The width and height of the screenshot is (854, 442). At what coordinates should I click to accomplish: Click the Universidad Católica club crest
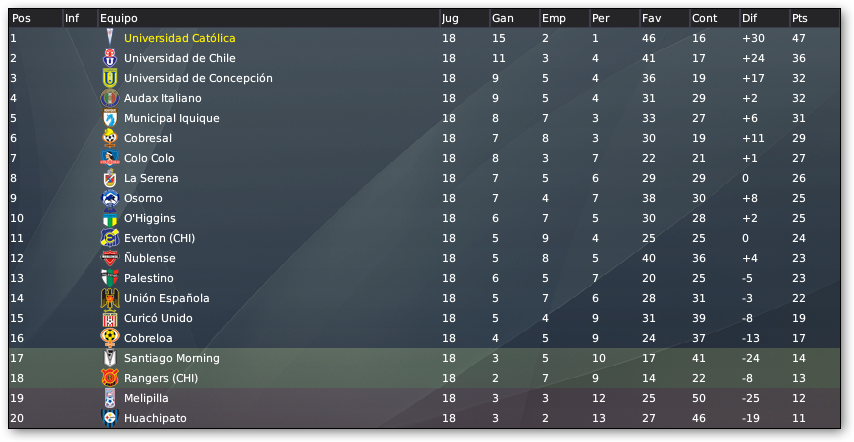click(x=110, y=38)
